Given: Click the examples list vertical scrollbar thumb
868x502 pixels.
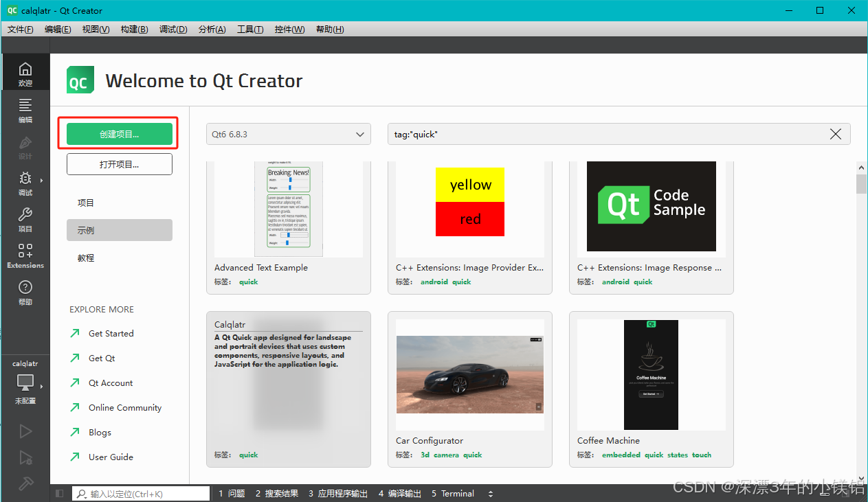Looking at the screenshot, I should point(861,185).
